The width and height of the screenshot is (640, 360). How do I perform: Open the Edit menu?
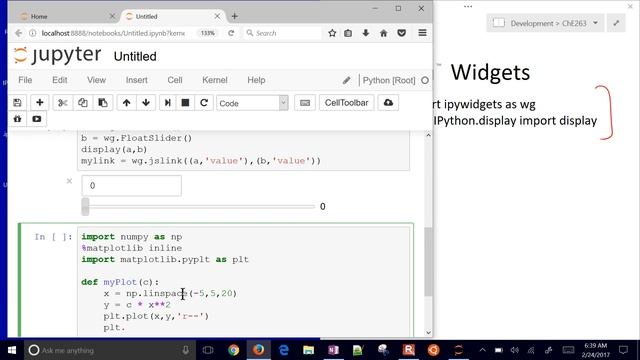(60, 80)
